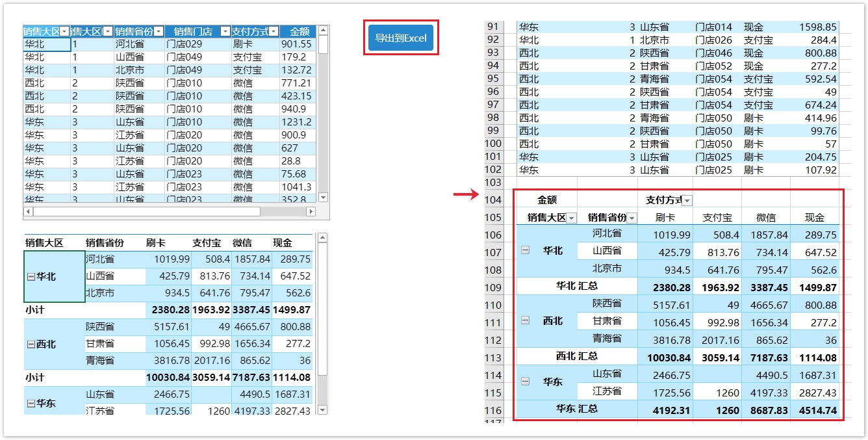The height and width of the screenshot is (440, 868).
Task: Collapse 西北 group in exported Excel pivot
Action: click(x=525, y=320)
